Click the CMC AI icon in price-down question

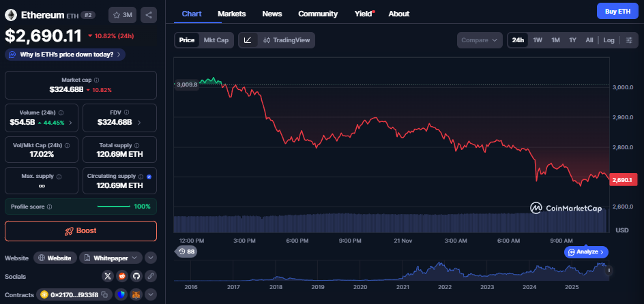point(13,55)
